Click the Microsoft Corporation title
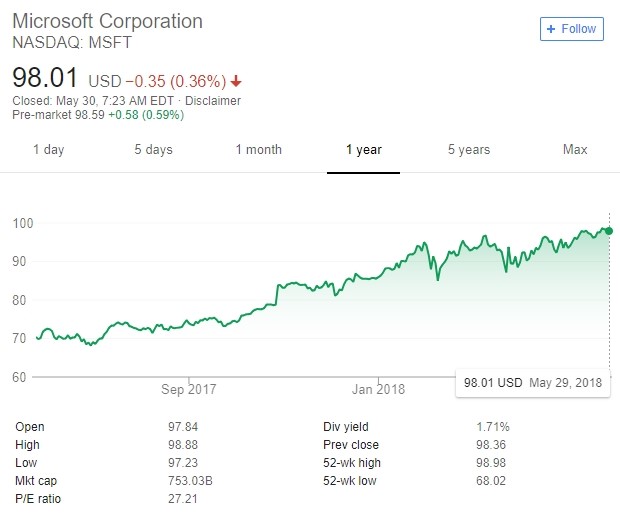The image size is (620, 519). click(x=106, y=21)
